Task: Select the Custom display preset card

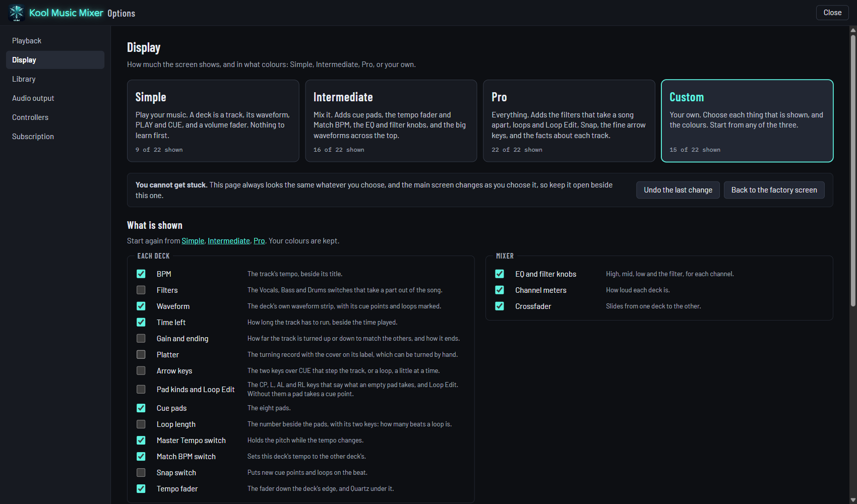Action: click(x=747, y=121)
